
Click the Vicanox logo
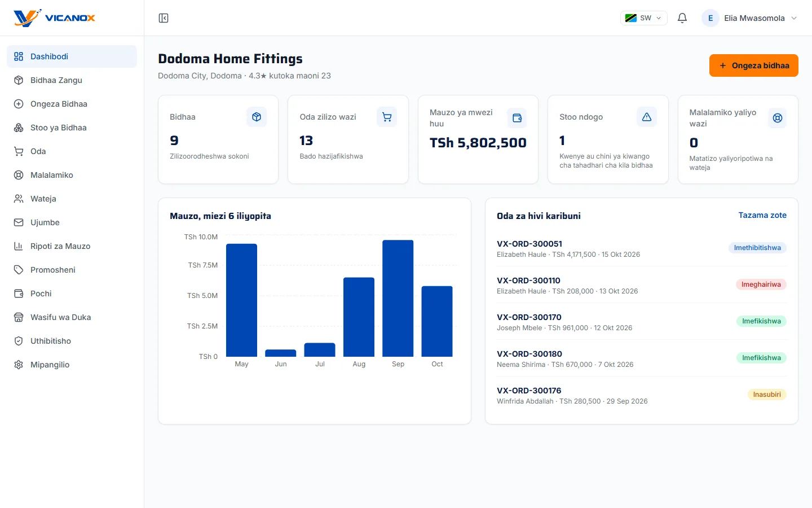[54, 18]
